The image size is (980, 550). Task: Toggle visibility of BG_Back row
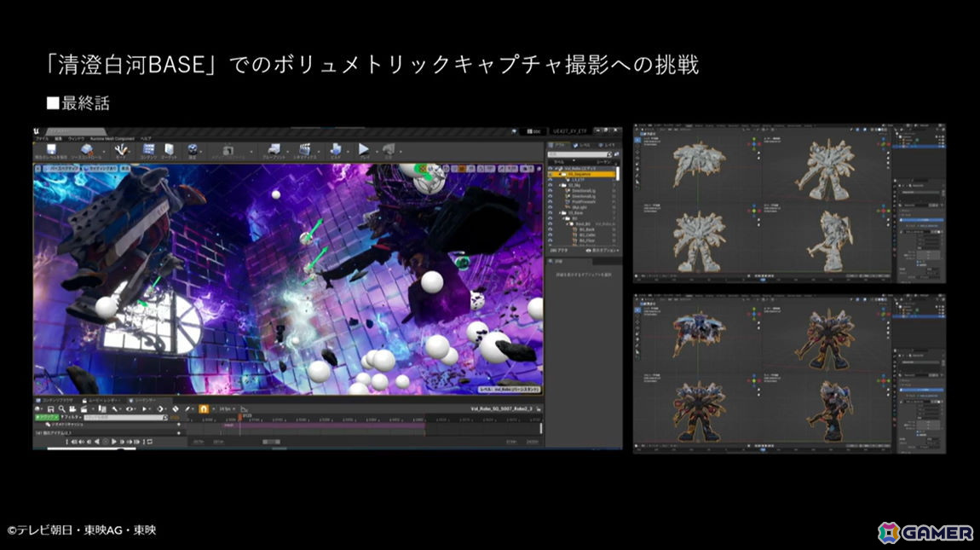tap(551, 229)
